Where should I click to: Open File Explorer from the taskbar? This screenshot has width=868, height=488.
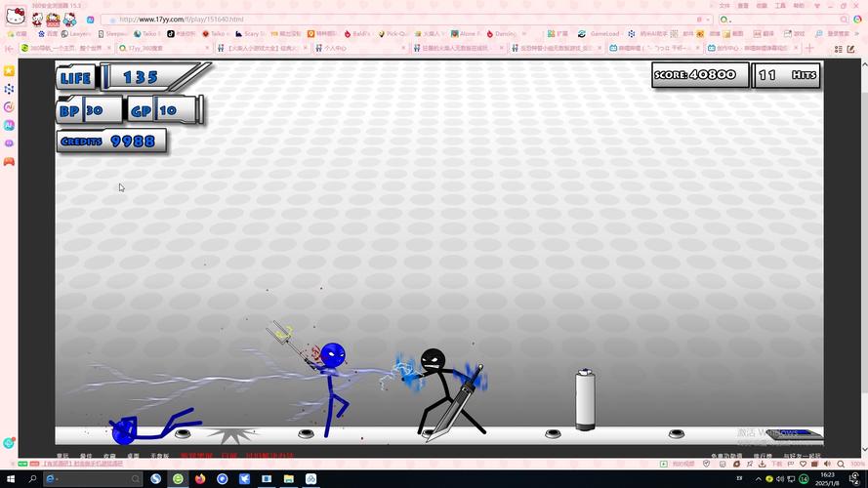click(288, 478)
